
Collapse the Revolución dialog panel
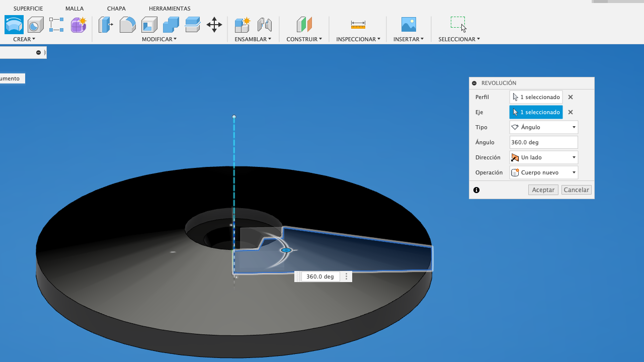(474, 83)
